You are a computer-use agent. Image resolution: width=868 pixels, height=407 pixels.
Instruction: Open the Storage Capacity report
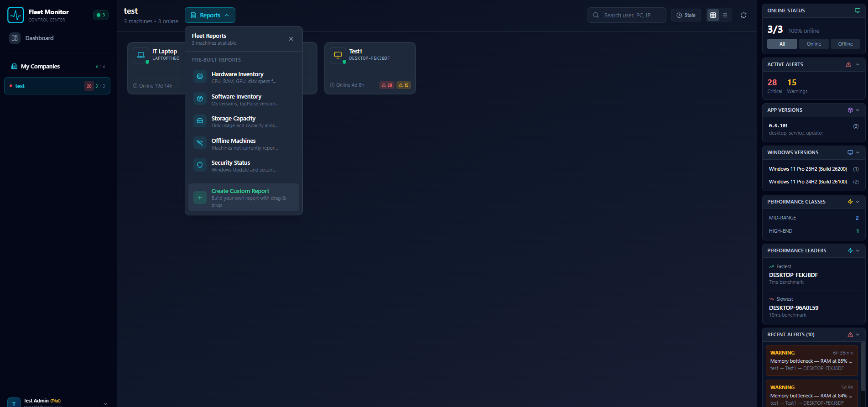[244, 121]
